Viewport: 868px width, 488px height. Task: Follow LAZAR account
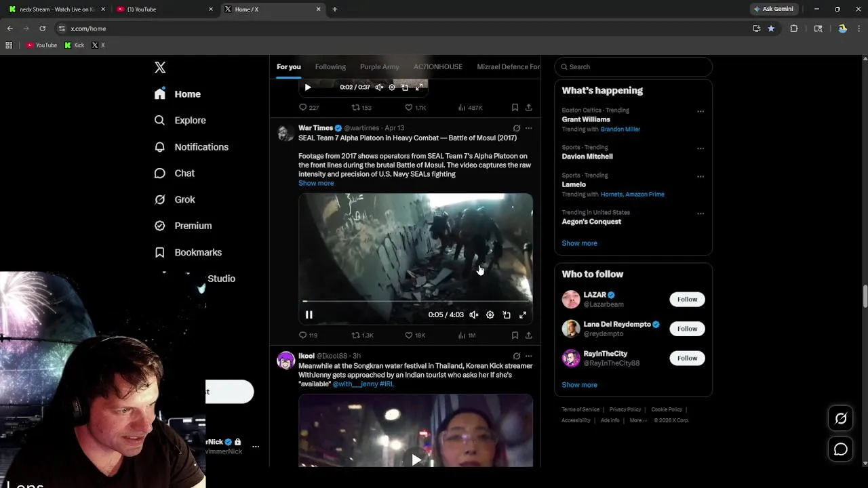pyautogui.click(x=687, y=300)
